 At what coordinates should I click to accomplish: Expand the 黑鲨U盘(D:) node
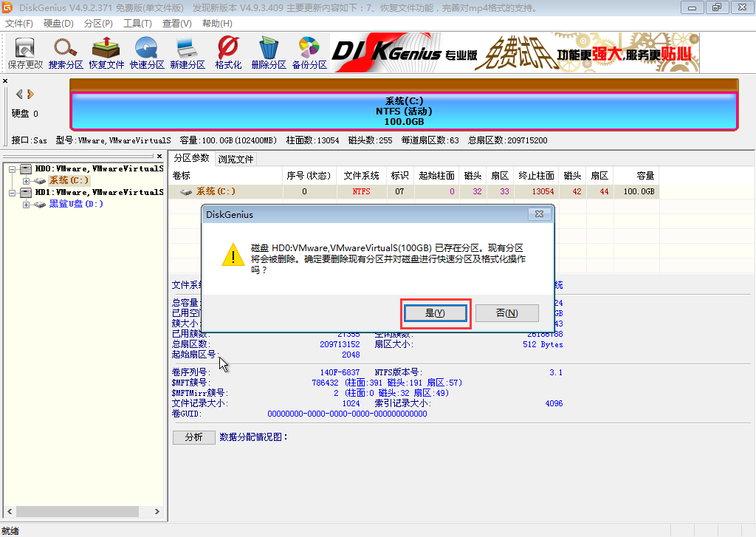click(x=24, y=203)
